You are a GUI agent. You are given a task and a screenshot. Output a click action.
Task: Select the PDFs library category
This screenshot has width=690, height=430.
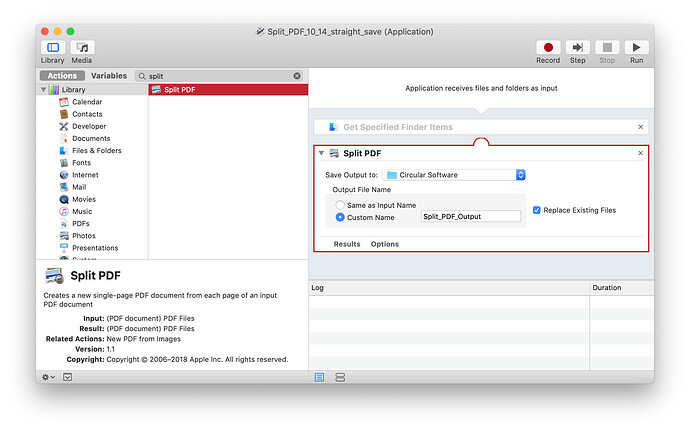pyautogui.click(x=81, y=224)
